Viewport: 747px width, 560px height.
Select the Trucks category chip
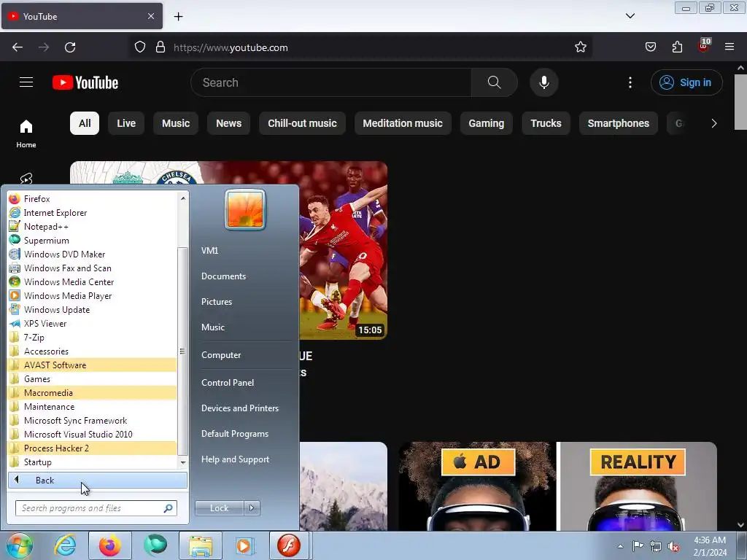546,123
